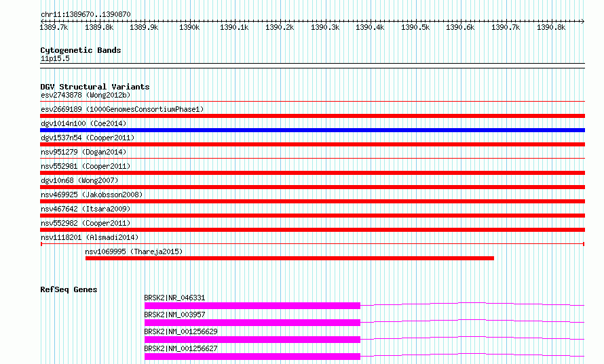The width and height of the screenshot is (604, 364).
Task: Open the dgv1537n54 (Cooper2011) label
Action: [88, 138]
